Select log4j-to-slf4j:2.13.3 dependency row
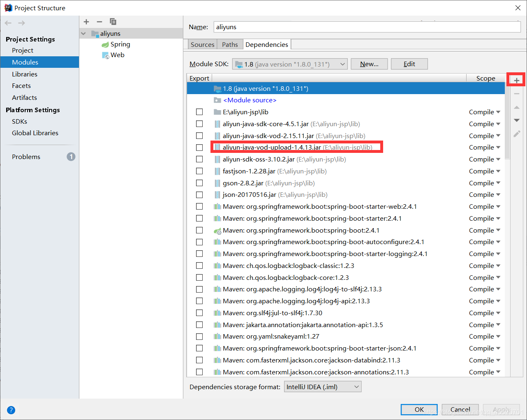Viewport: 527px width, 420px height. coord(346,289)
